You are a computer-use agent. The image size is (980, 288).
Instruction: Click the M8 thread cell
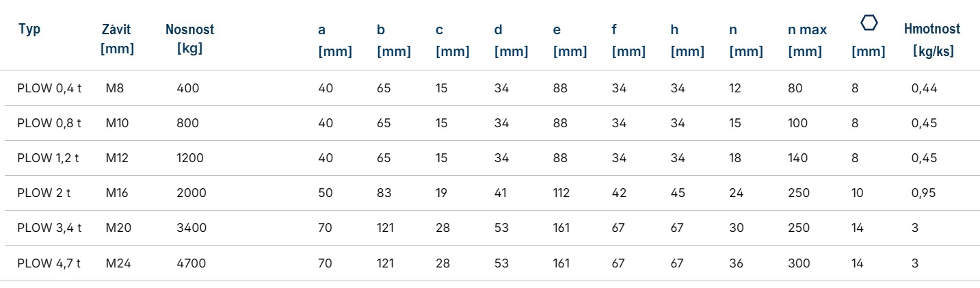point(114,88)
